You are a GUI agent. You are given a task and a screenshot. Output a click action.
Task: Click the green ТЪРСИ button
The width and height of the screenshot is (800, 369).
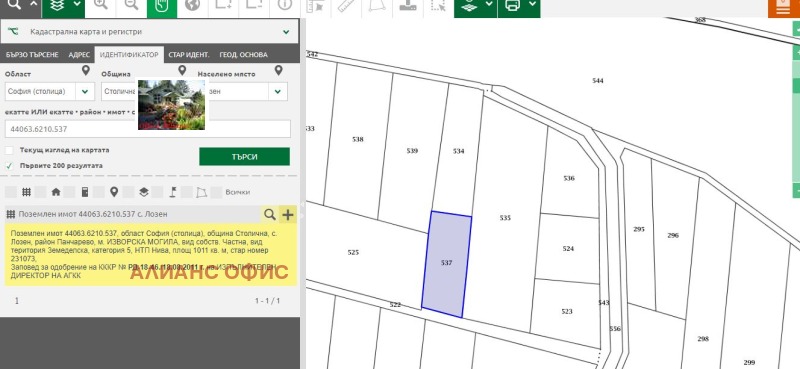coord(244,157)
